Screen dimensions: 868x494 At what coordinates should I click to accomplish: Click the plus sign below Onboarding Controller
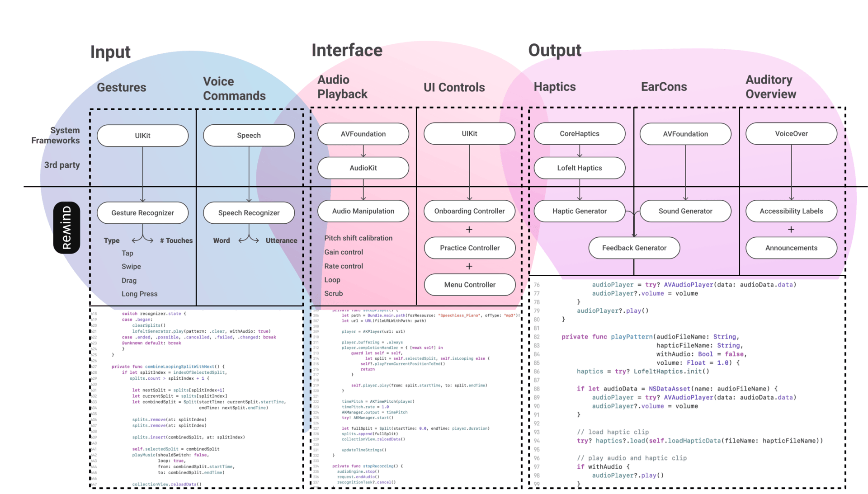469,230
